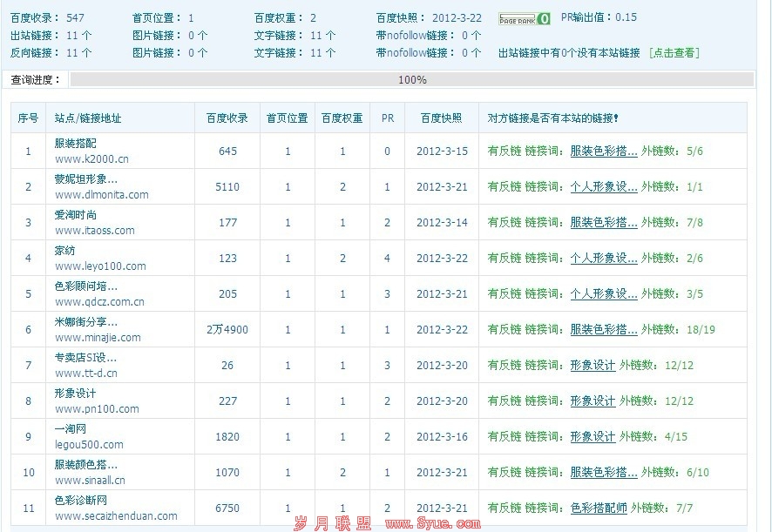
Task: Click the 100% query progress bar
Action: tap(412, 80)
